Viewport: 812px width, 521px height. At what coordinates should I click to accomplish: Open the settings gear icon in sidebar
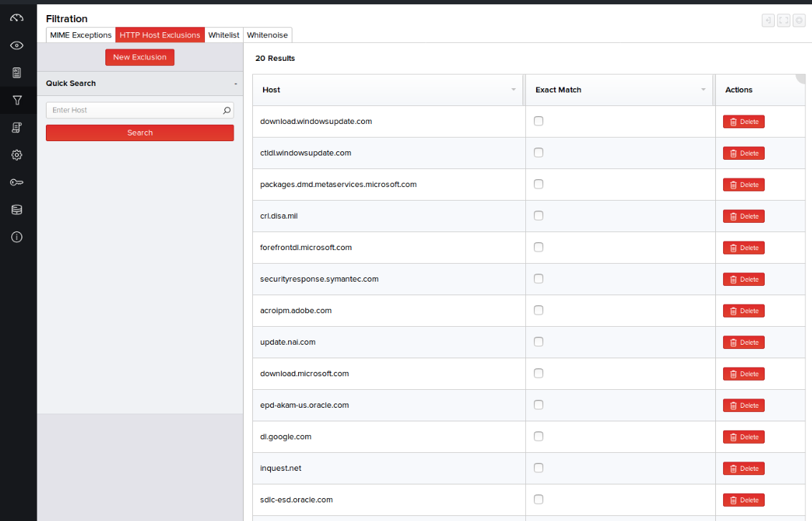pyautogui.click(x=17, y=155)
